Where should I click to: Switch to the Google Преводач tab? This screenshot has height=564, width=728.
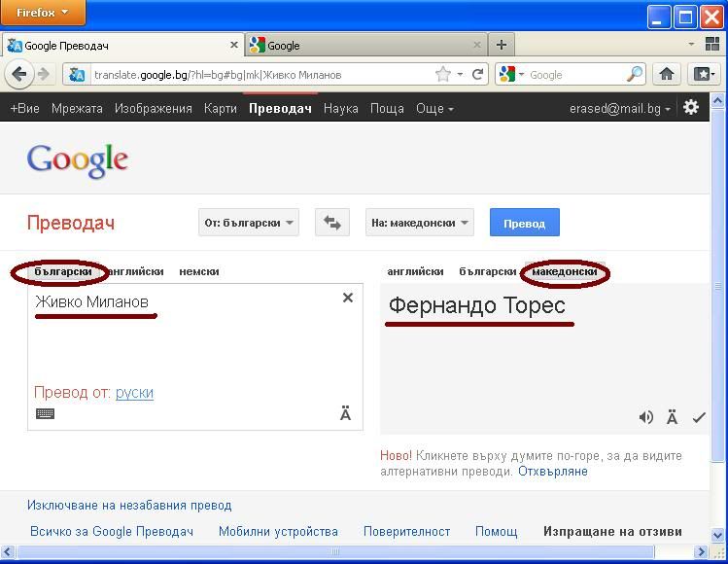tap(123, 45)
